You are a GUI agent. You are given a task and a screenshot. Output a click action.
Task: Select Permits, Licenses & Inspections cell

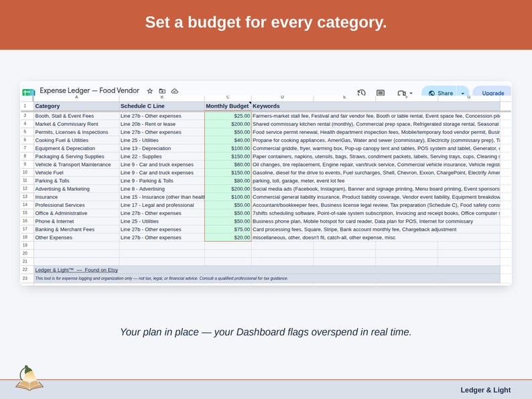tap(76, 132)
